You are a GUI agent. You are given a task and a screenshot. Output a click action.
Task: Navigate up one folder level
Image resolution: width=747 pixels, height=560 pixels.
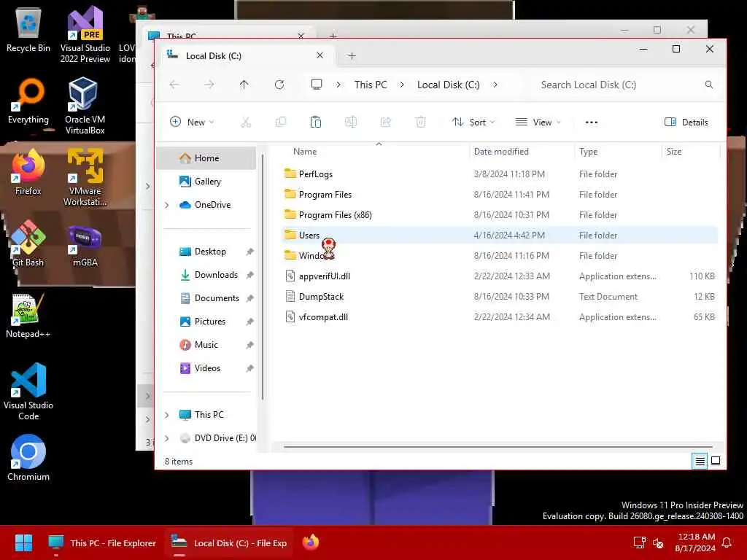point(244,85)
